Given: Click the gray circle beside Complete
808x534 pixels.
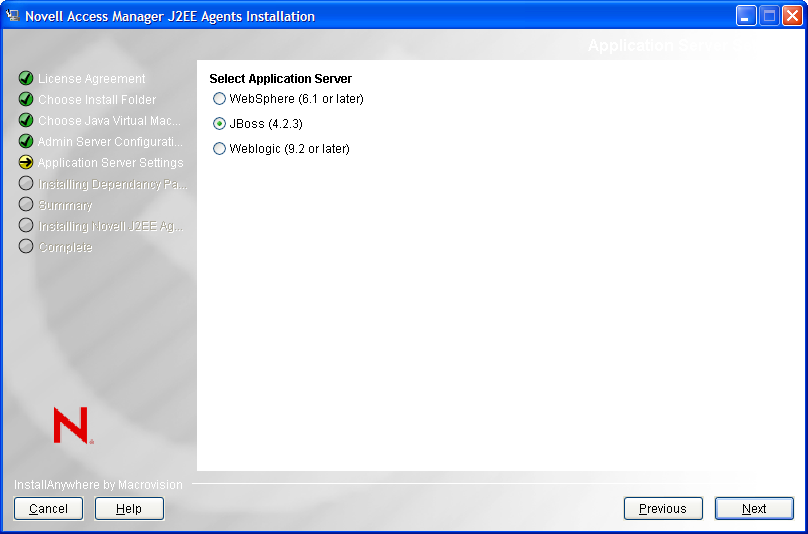Looking at the screenshot, I should point(26,246).
